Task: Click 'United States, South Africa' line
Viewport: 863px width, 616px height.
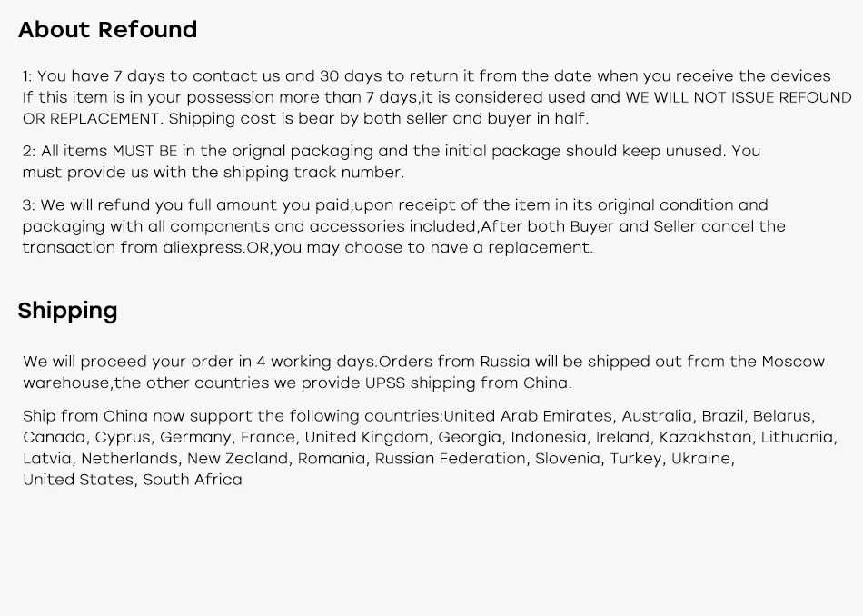Action: [x=133, y=480]
